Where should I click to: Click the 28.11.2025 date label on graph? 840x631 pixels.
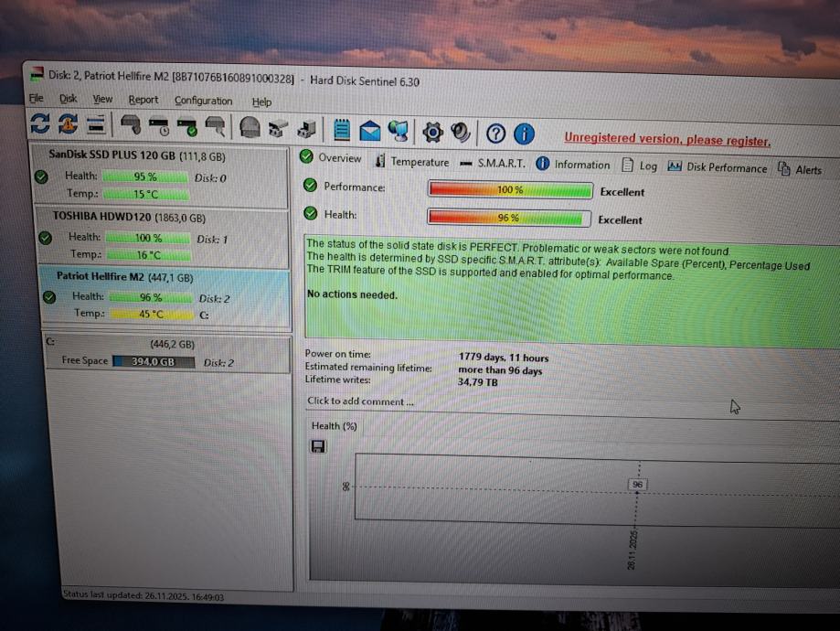click(633, 550)
